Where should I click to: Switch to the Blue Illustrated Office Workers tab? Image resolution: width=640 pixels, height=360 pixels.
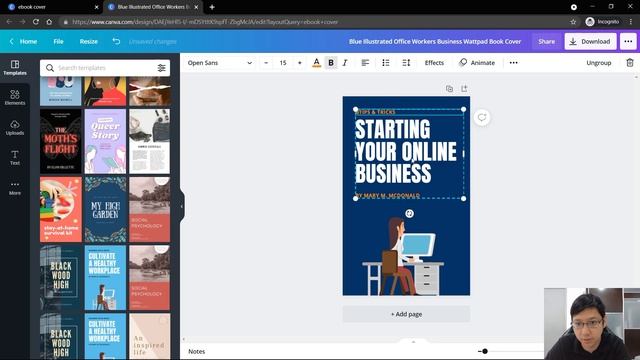pyautogui.click(x=153, y=7)
